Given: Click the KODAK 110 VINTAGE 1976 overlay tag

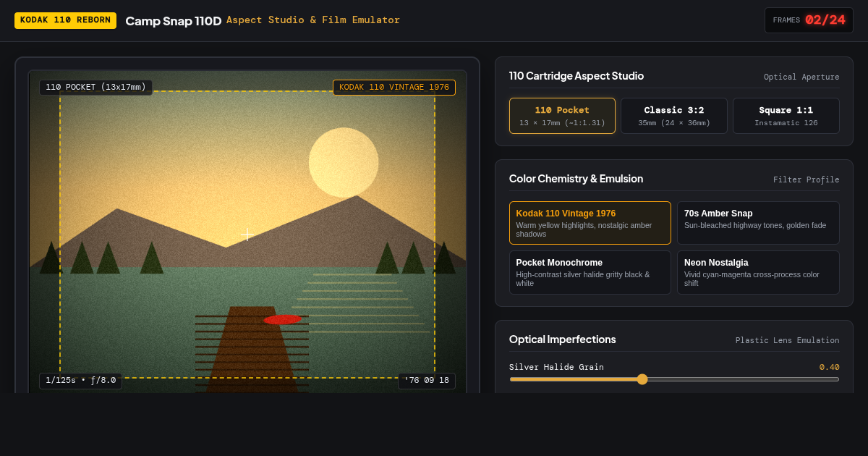Looking at the screenshot, I should tap(394, 88).
